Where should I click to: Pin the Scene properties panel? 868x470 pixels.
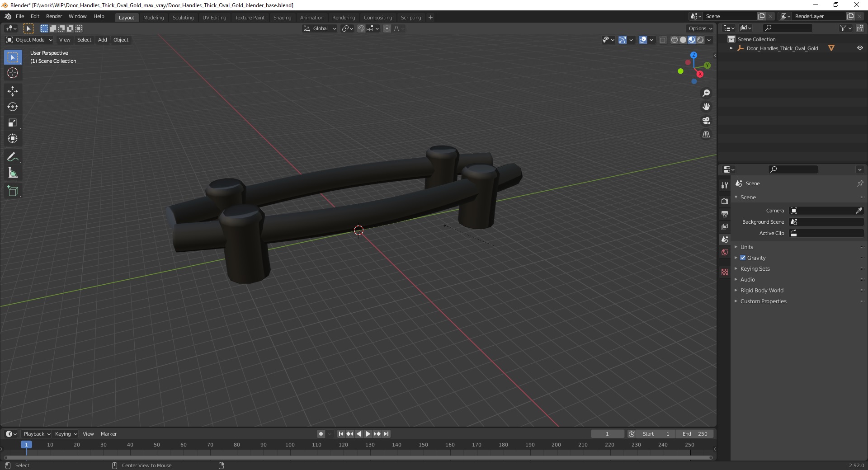click(x=860, y=183)
